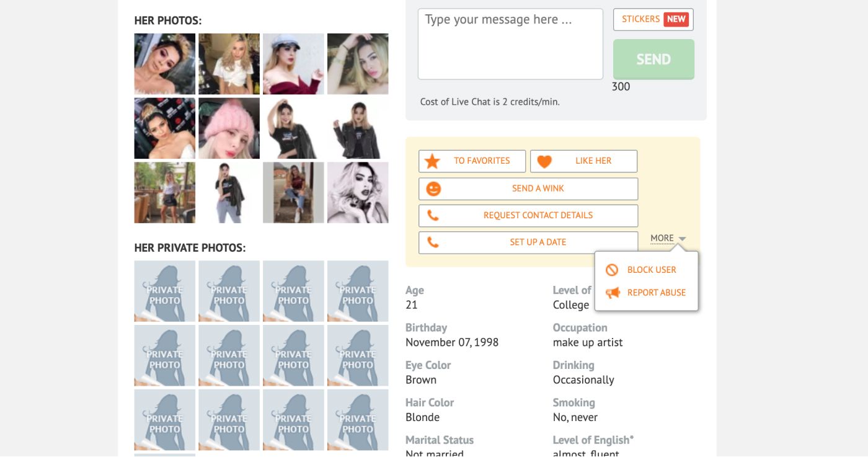Viewport: 868px width, 457px height.
Task: Add this user to favorites
Action: click(472, 161)
